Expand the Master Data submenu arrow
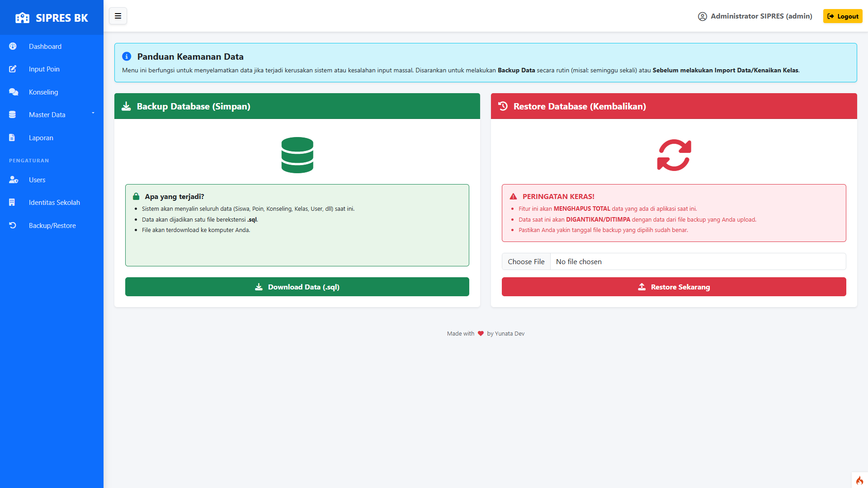 [93, 113]
